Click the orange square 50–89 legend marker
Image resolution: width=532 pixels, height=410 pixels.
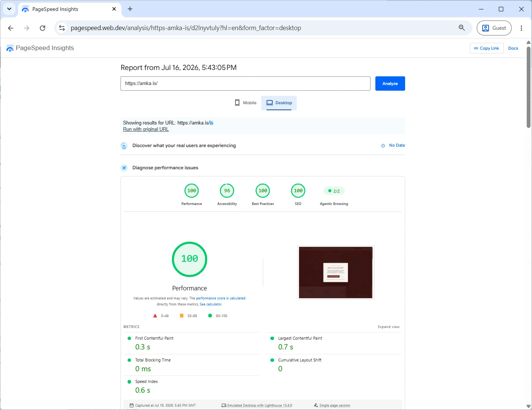tap(181, 316)
